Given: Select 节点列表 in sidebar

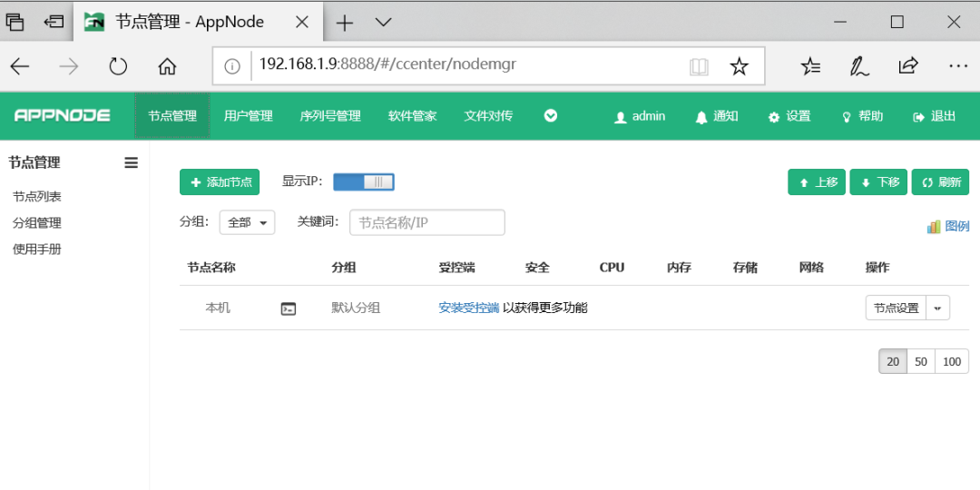Looking at the screenshot, I should [37, 197].
